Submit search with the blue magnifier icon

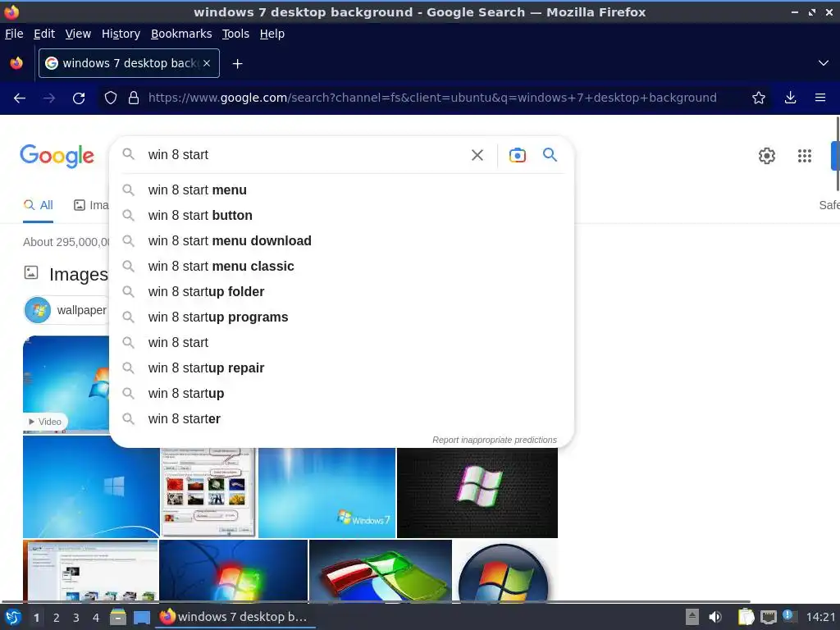(x=550, y=155)
